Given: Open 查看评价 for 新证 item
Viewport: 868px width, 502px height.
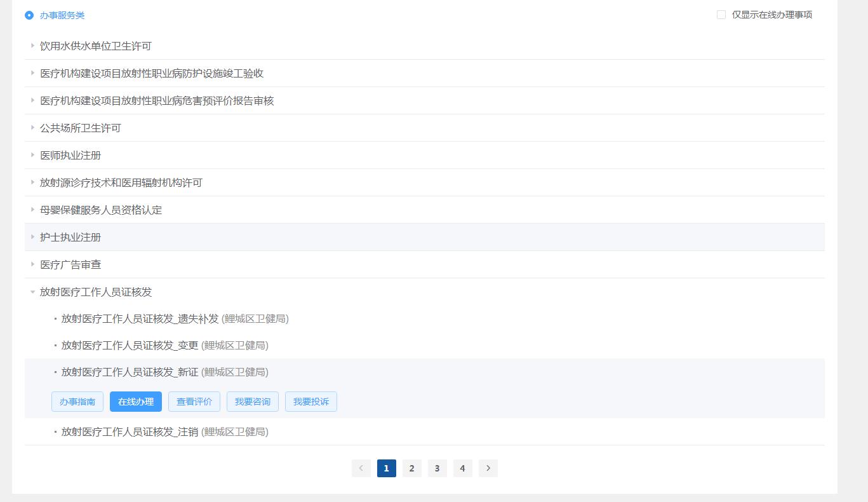Looking at the screenshot, I should [x=194, y=402].
